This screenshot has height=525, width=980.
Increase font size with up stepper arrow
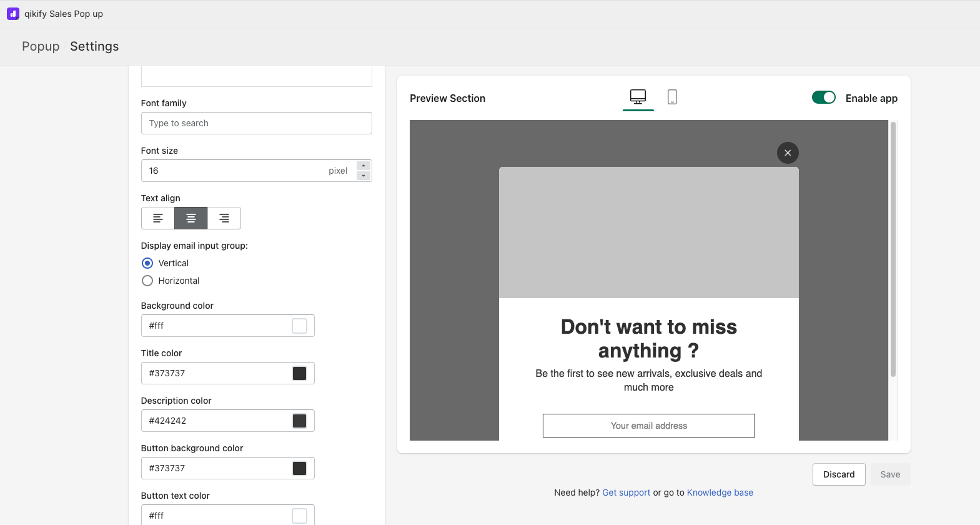(x=364, y=166)
